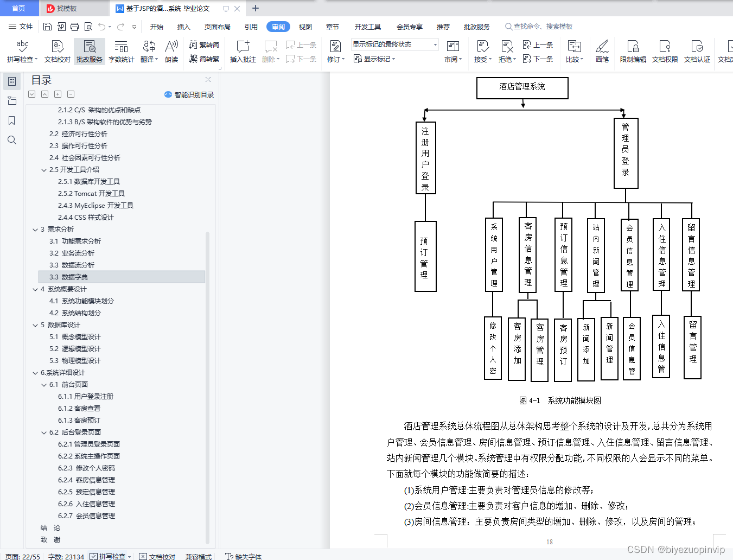
Task: Toggle 显示标记 show markup option
Action: click(374, 59)
